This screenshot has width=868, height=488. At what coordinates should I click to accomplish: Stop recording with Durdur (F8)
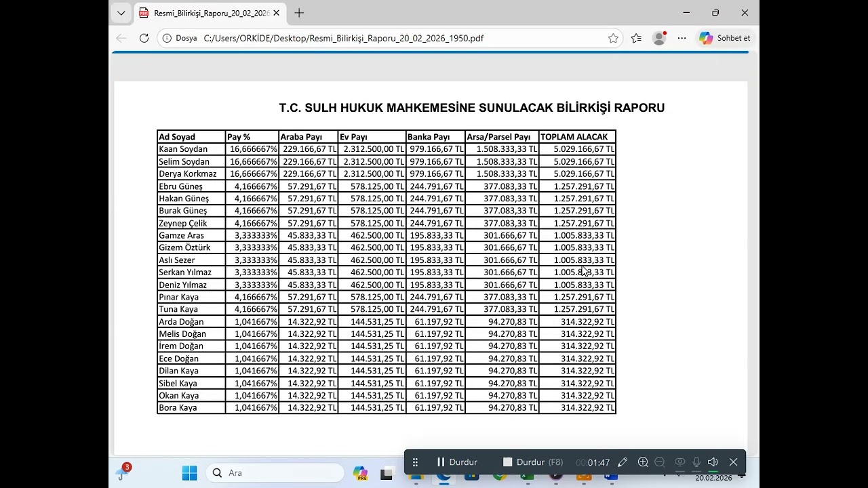click(x=533, y=462)
